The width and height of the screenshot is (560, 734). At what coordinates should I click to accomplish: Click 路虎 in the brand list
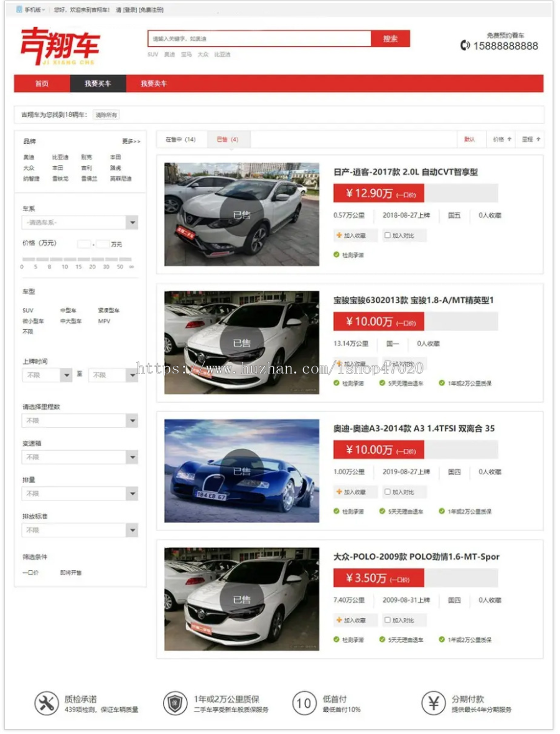point(116,167)
